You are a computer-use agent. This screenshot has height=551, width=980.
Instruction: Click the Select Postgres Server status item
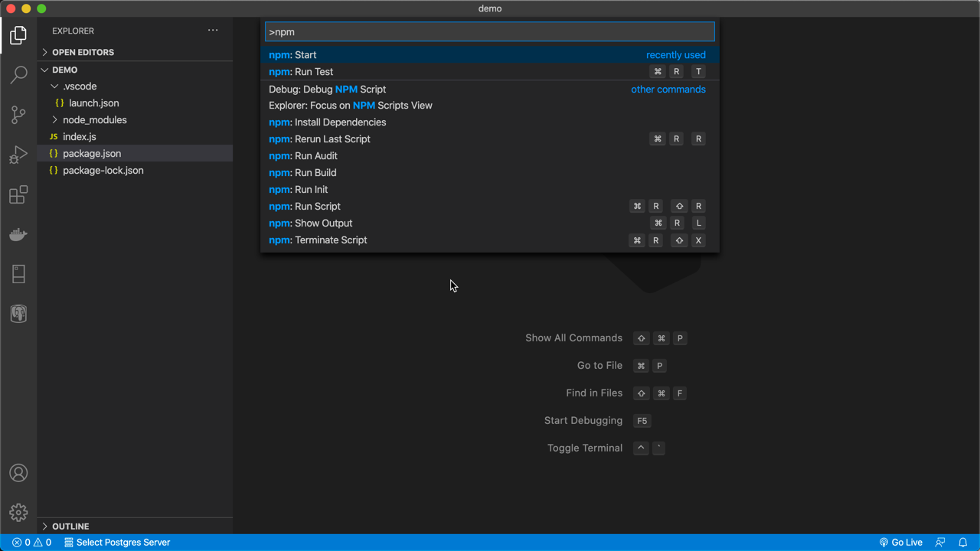(117, 543)
